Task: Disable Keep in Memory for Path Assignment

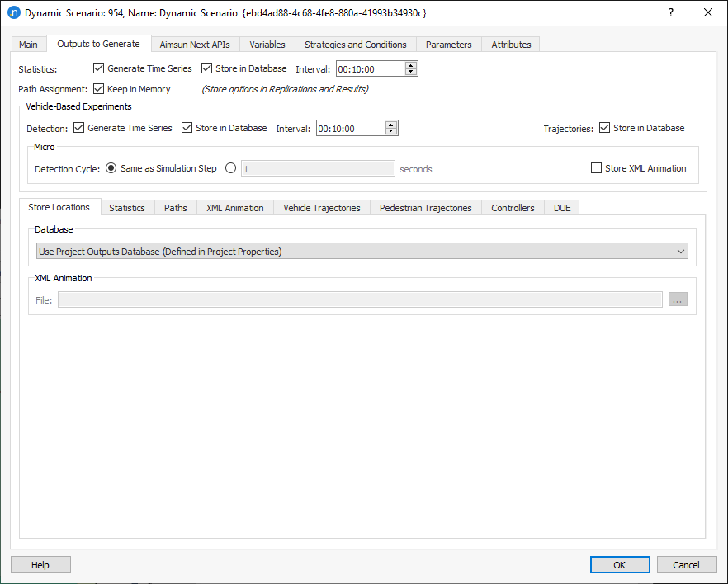Action: pos(98,89)
